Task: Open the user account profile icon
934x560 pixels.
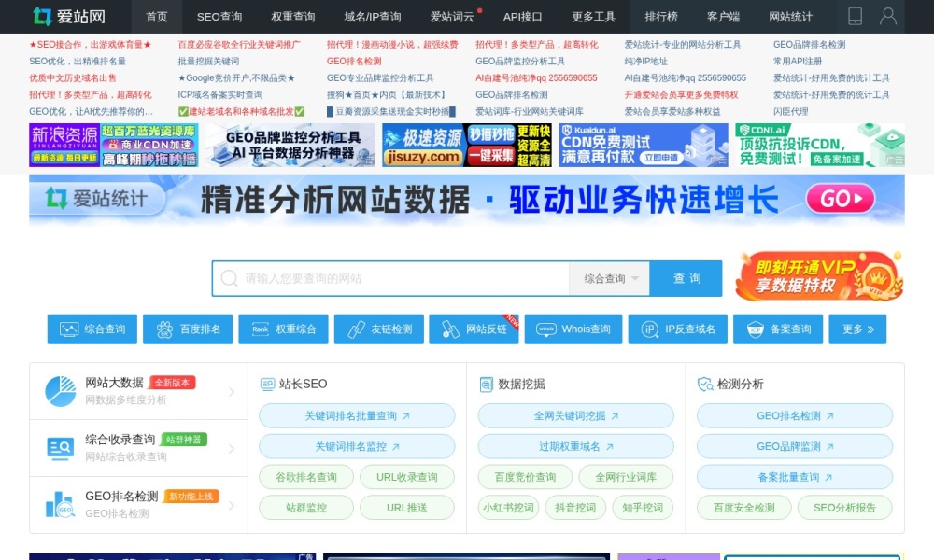Action: 887,16
